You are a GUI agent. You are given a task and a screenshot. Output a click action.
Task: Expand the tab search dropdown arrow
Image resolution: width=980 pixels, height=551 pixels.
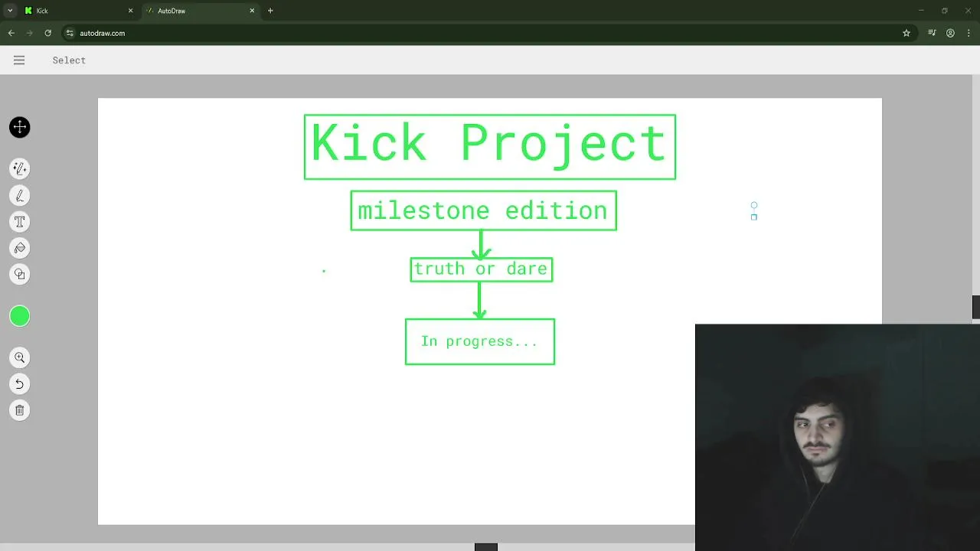[x=10, y=11]
